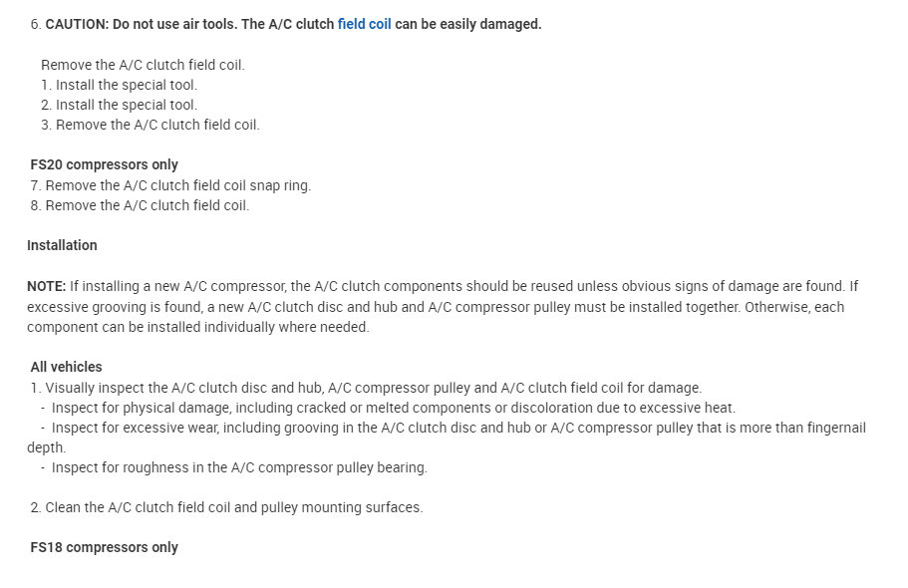This screenshot has width=908, height=588.
Task: Click the bold "NOTE:" label
Action: (x=46, y=286)
